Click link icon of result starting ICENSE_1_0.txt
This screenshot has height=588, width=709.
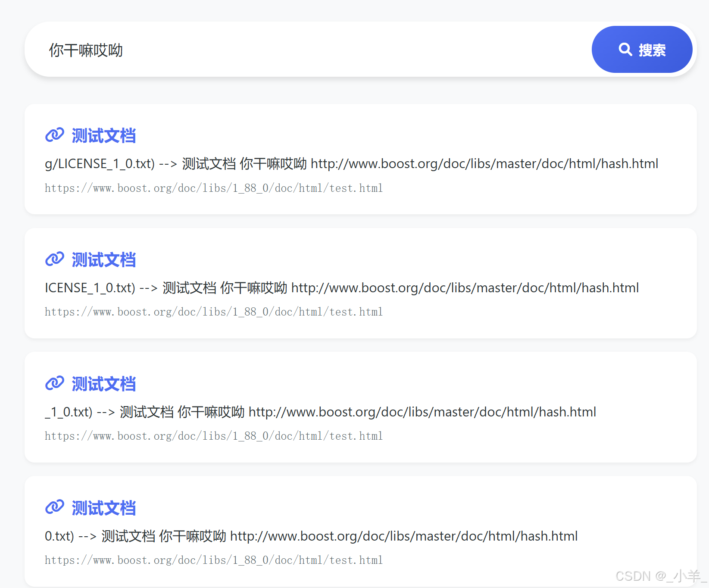point(55,259)
